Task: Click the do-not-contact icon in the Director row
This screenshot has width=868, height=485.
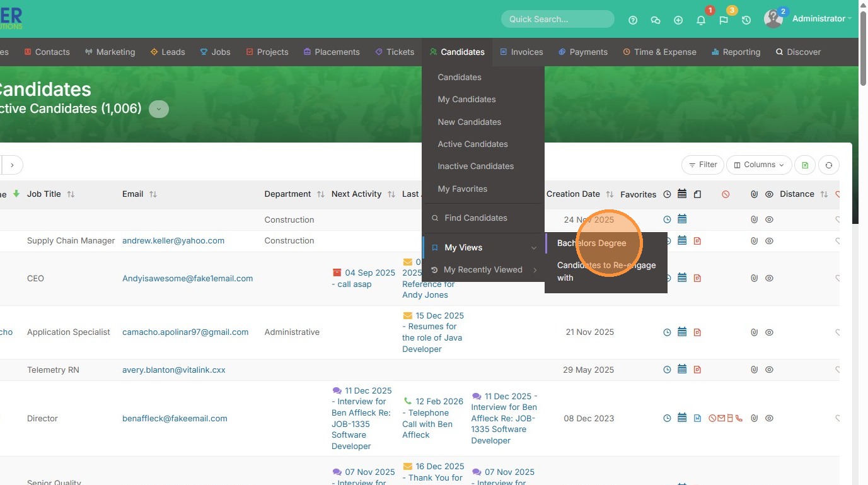Action: tap(712, 418)
